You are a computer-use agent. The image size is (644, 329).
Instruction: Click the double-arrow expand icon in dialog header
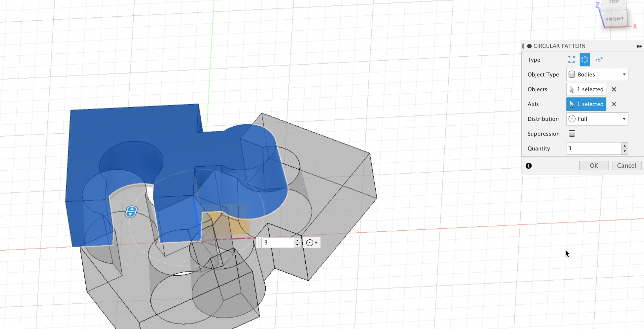639,46
